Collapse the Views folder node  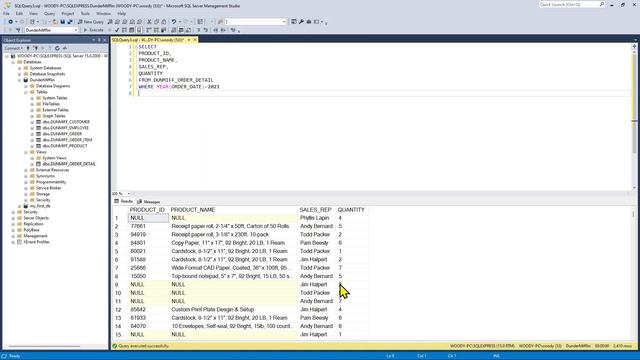tap(26, 152)
